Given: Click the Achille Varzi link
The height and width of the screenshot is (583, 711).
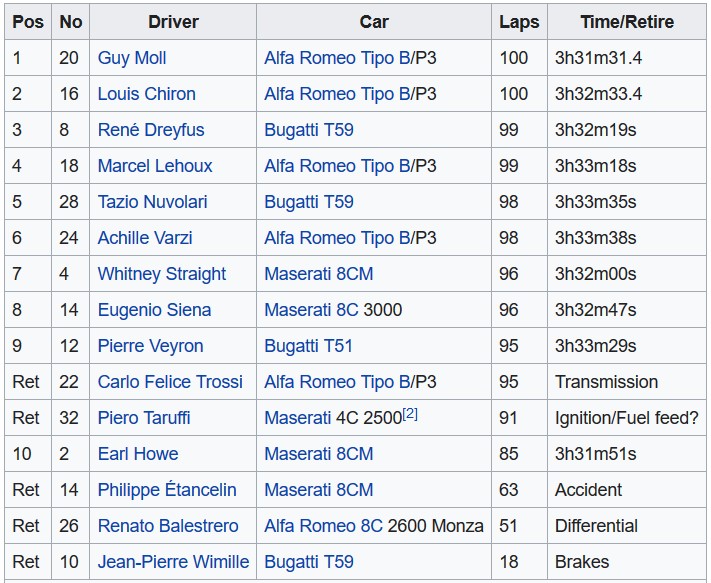Looking at the screenshot, I should coord(145,238).
